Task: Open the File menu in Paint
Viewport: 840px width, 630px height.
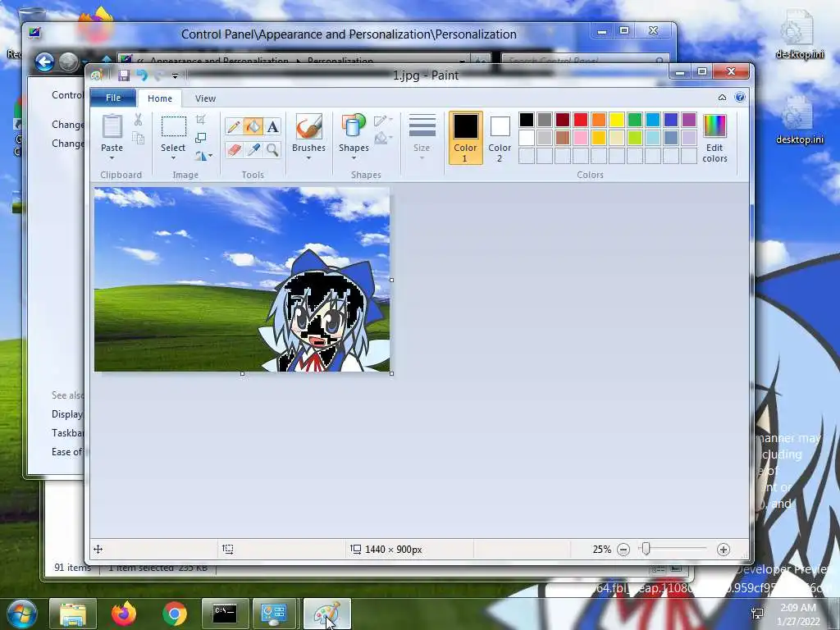Action: [113, 98]
